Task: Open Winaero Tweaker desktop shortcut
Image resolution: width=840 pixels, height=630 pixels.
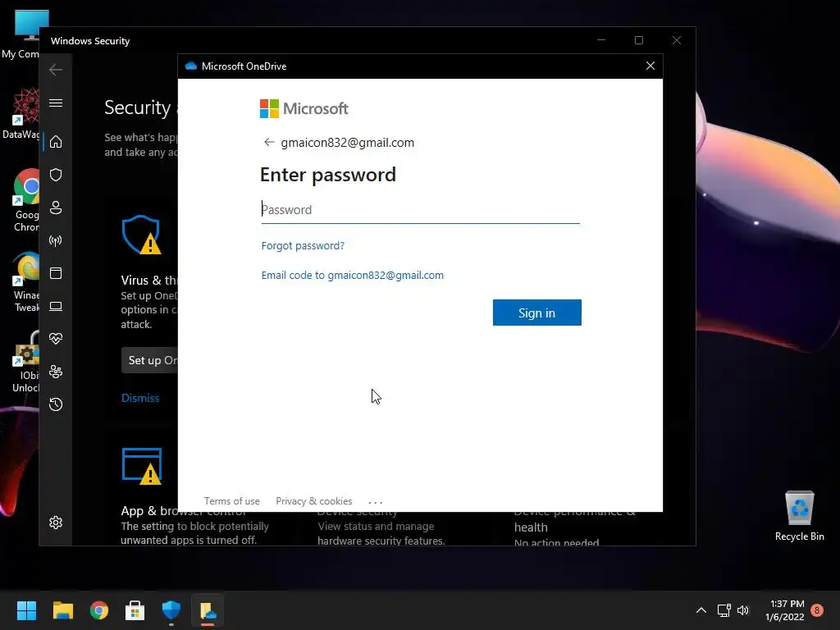Action: pyautogui.click(x=25, y=282)
